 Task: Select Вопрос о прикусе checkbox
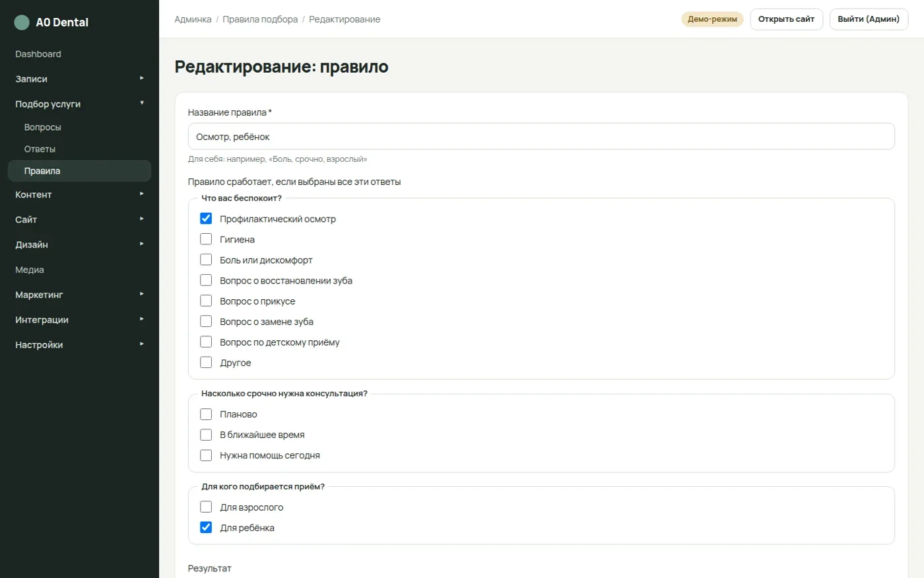[x=206, y=301]
